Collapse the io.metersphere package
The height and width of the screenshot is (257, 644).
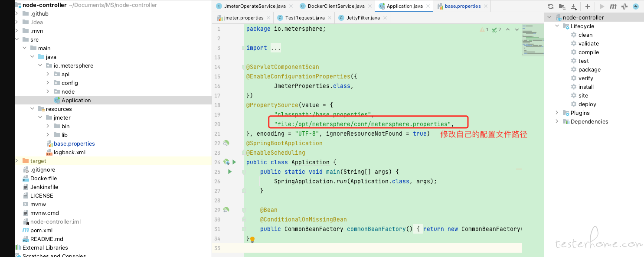click(40, 65)
